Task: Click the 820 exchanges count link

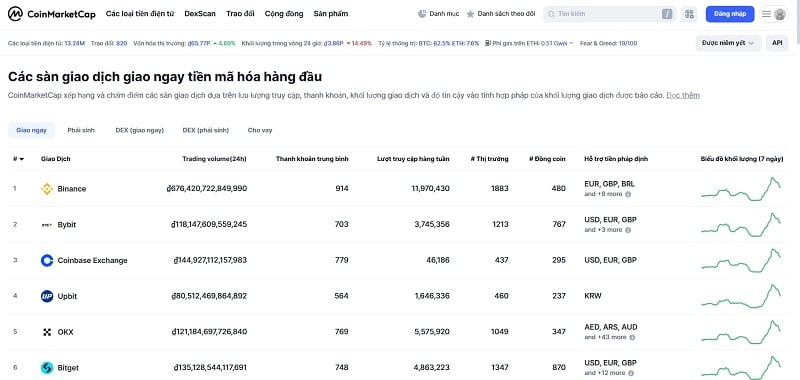Action: point(121,43)
